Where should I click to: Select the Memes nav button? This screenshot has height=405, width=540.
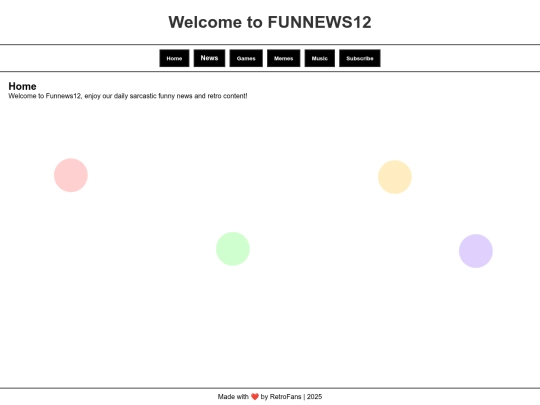click(x=283, y=58)
